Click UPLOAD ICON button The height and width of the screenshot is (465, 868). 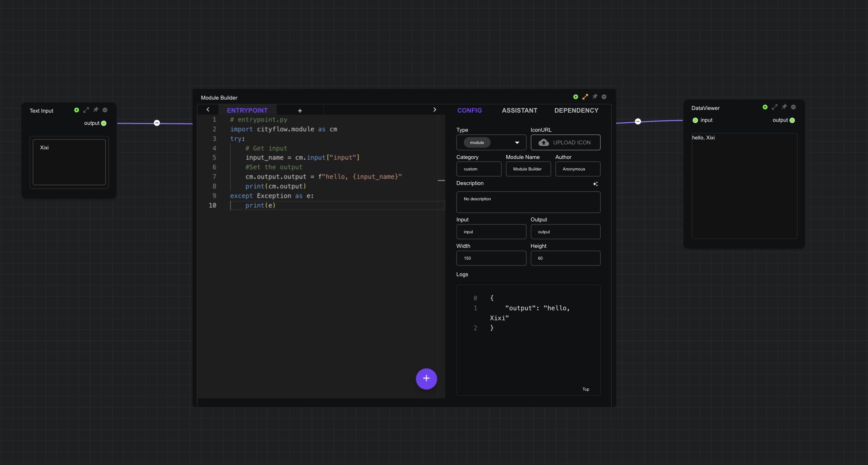[565, 142]
